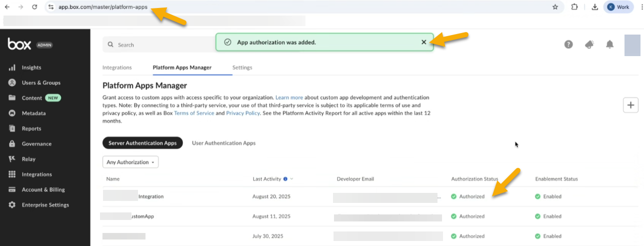The height and width of the screenshot is (246, 644).
Task: Click the Authorization Status column header
Action: point(474,179)
